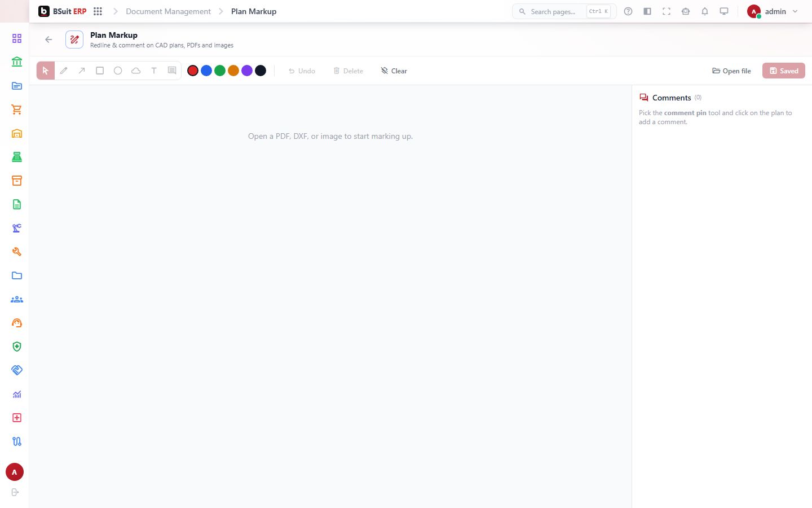This screenshot has width=812, height=508.
Task: Open the bank building sidebar module
Action: click(17, 62)
